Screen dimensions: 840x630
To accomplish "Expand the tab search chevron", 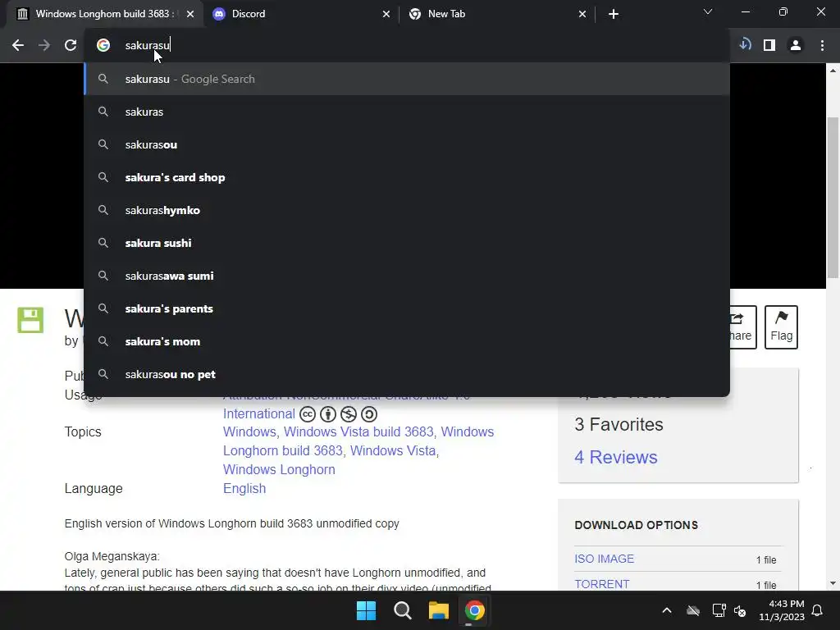I will [708, 11].
